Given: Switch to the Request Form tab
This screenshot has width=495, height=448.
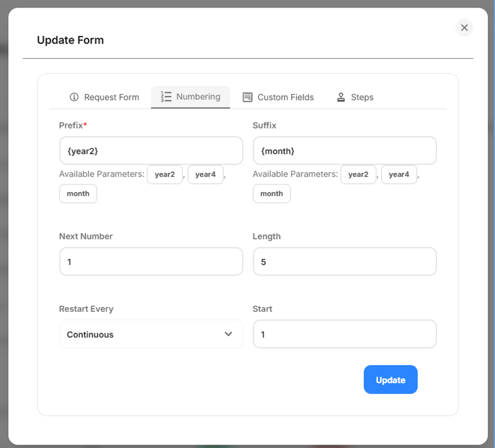Looking at the screenshot, I should pyautogui.click(x=105, y=97).
